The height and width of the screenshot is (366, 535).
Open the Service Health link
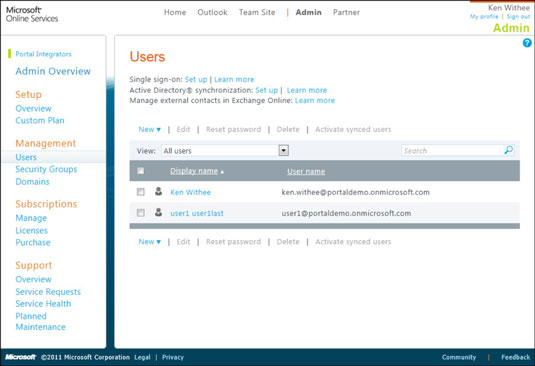[43, 304]
